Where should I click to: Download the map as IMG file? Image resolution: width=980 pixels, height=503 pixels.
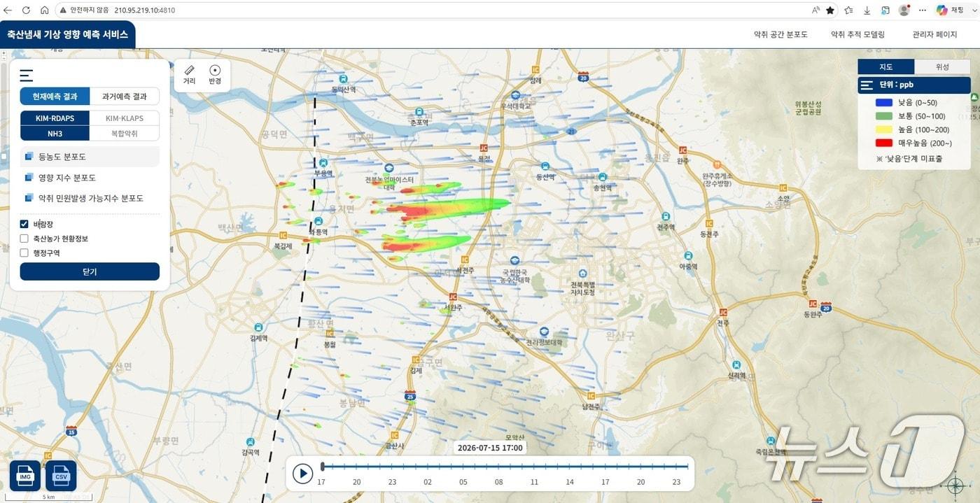pos(25,476)
